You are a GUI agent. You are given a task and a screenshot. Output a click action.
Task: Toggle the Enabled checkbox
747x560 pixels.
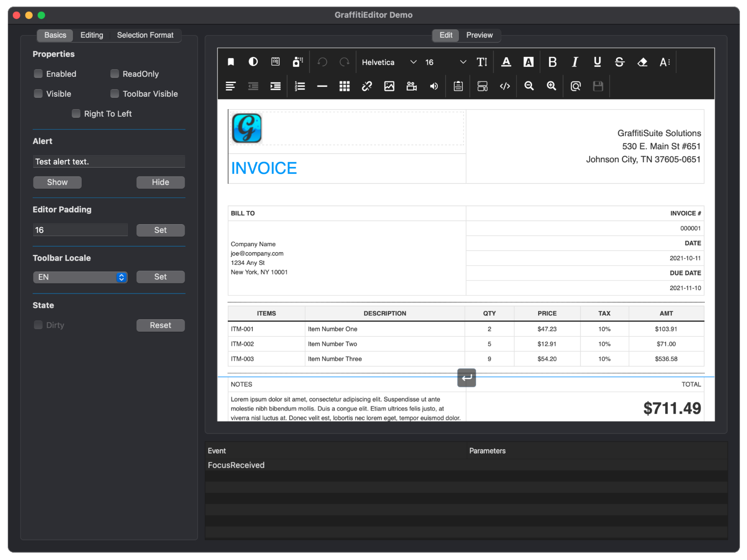pos(38,74)
